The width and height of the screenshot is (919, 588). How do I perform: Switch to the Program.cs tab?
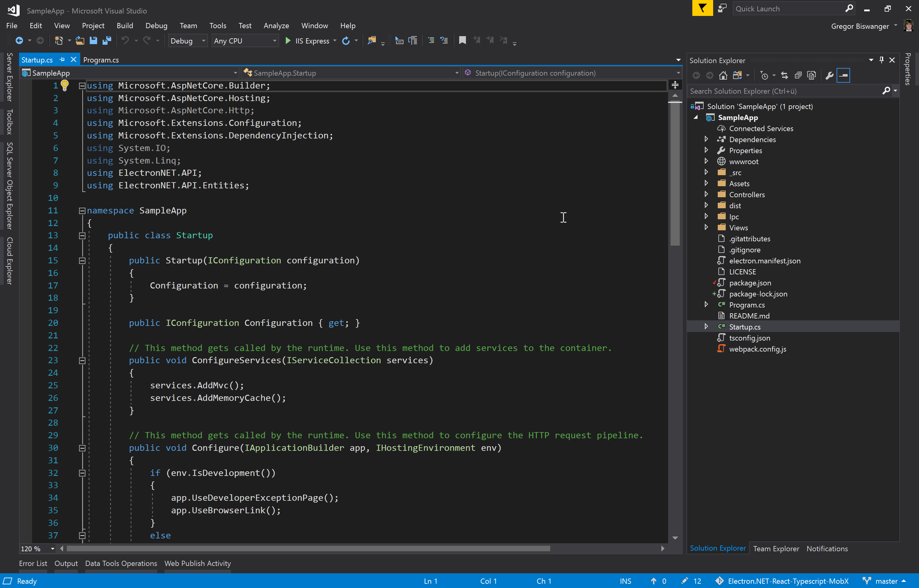(x=101, y=60)
